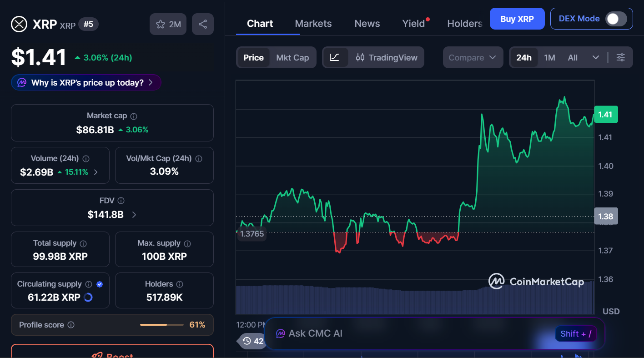Screen dimensions: 644x358
Task: Click the Buy XRP button
Action: [x=517, y=19]
